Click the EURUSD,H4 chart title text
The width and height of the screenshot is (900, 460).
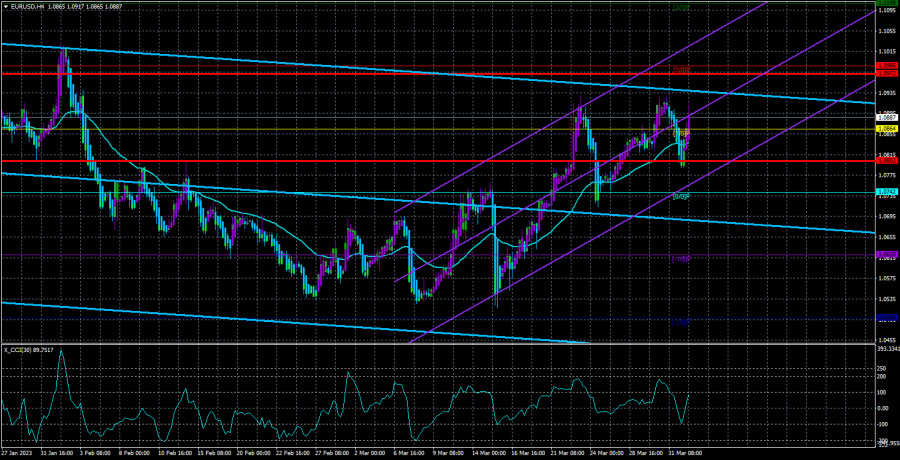(x=23, y=6)
